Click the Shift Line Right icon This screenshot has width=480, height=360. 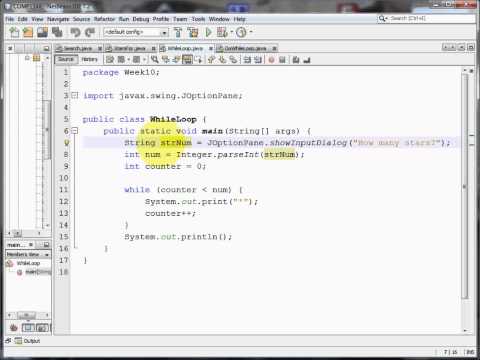pyautogui.click(x=258, y=60)
